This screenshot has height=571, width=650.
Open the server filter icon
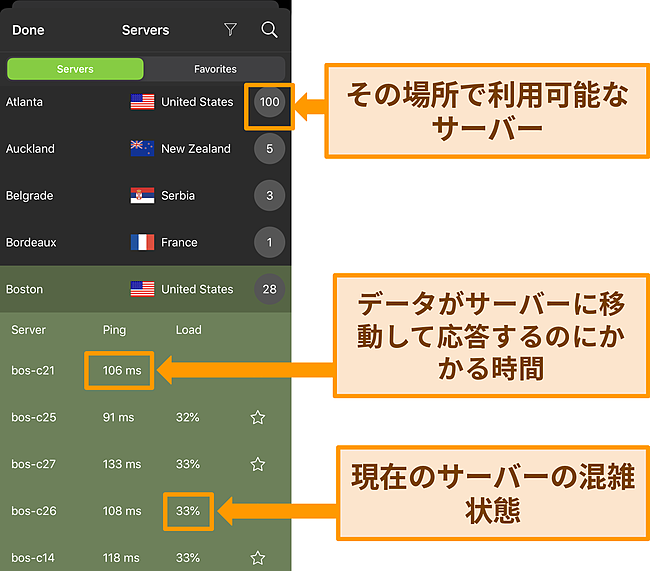point(230,29)
